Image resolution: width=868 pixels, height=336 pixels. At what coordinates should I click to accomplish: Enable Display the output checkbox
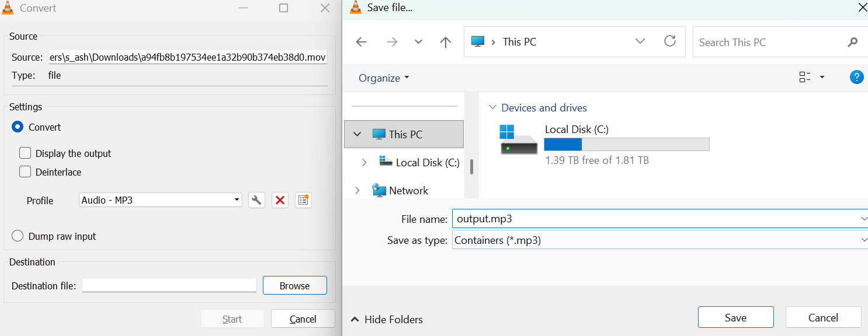[25, 153]
